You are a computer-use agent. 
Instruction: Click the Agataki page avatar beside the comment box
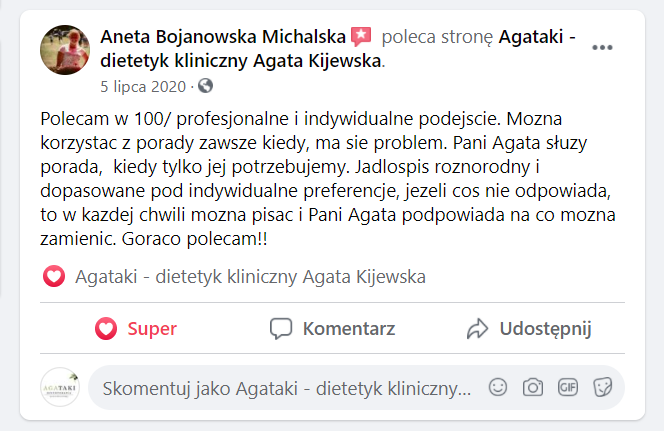point(61,387)
